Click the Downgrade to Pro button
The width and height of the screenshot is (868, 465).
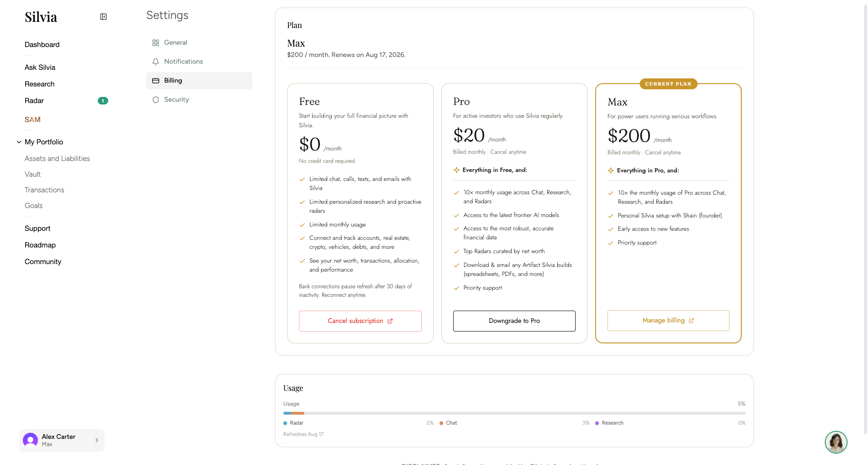[x=514, y=321]
